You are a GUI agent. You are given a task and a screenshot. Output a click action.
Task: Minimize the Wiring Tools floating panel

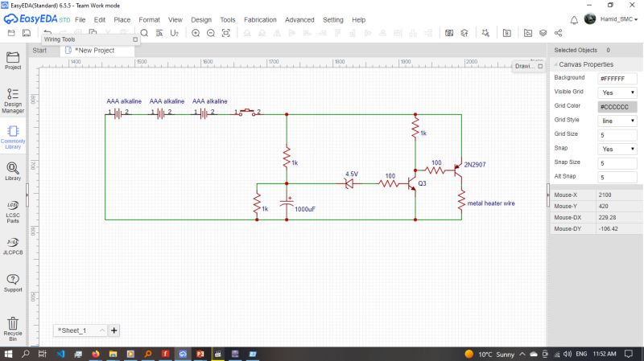pyautogui.click(x=135, y=39)
